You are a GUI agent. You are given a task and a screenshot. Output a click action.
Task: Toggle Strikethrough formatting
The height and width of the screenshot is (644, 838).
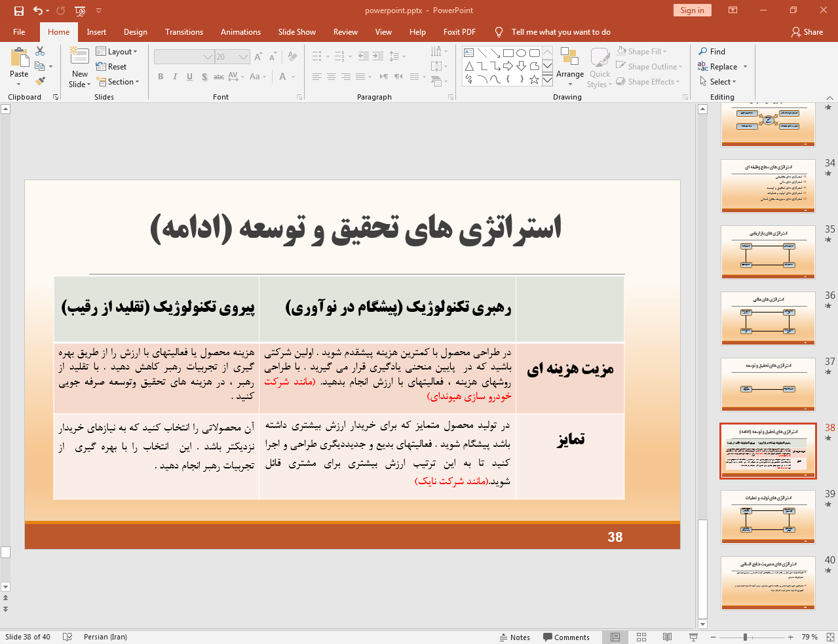[219, 77]
